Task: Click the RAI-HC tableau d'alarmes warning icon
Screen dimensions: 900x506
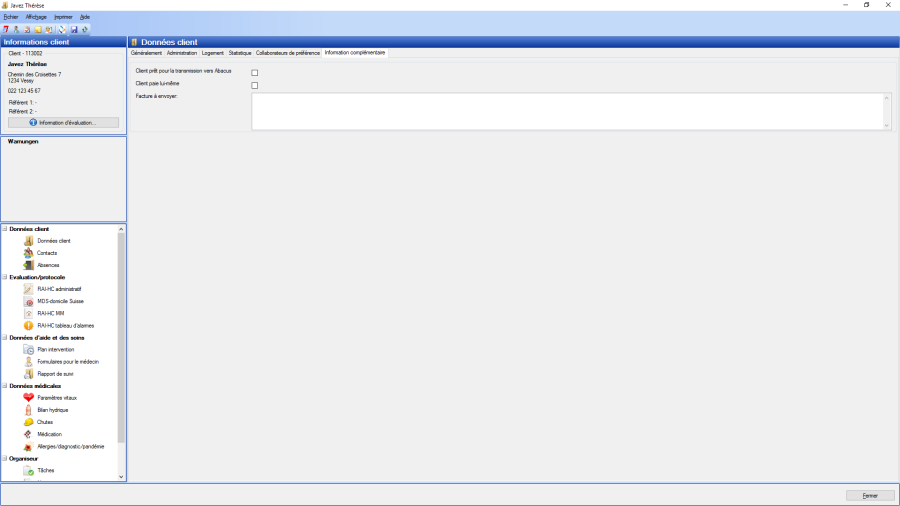Action: (28, 325)
